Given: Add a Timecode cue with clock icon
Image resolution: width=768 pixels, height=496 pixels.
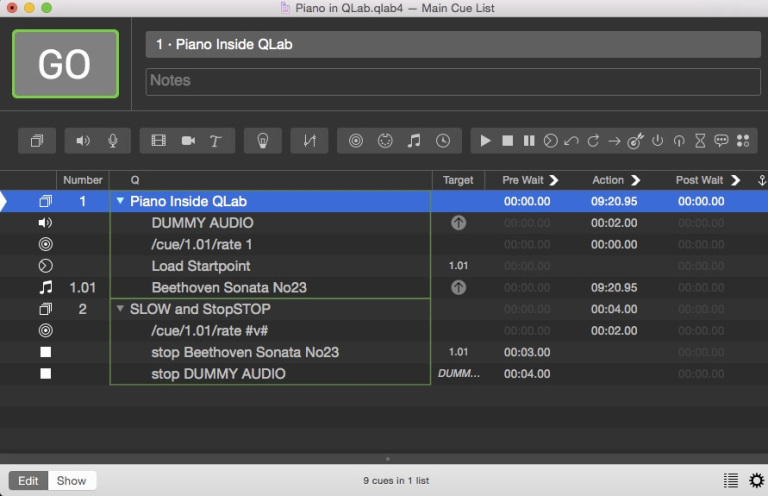Looking at the screenshot, I should pyautogui.click(x=442, y=141).
